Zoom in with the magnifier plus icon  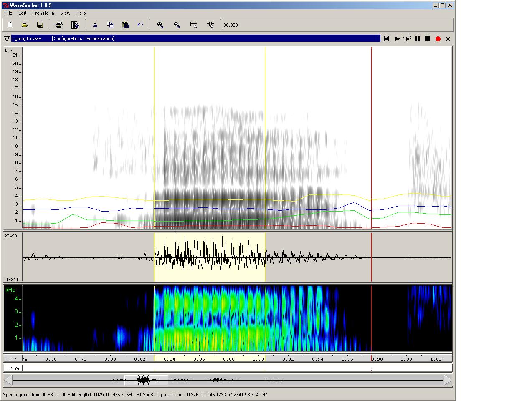click(160, 25)
